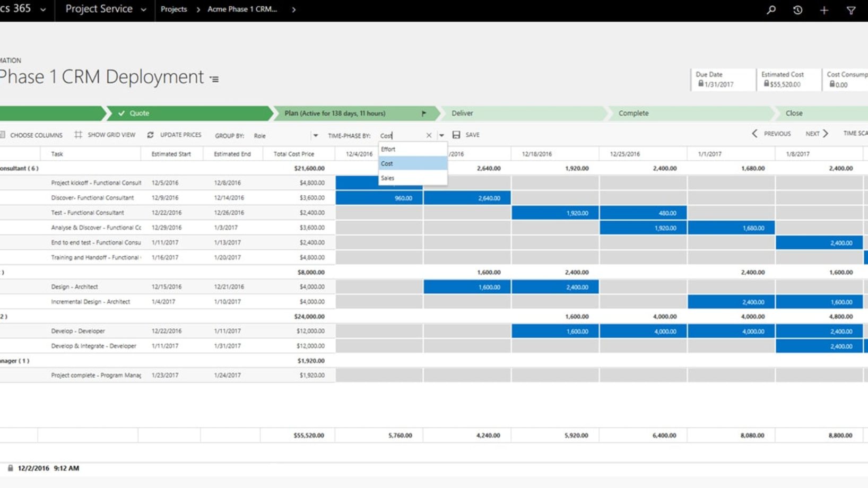
Task: Click the flag on Plan stage
Action: 423,113
